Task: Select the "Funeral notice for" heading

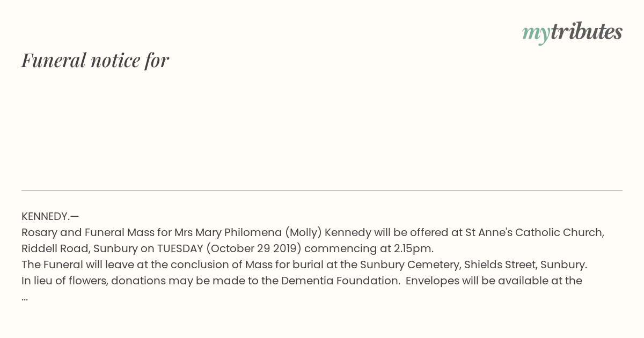Action: point(95,60)
